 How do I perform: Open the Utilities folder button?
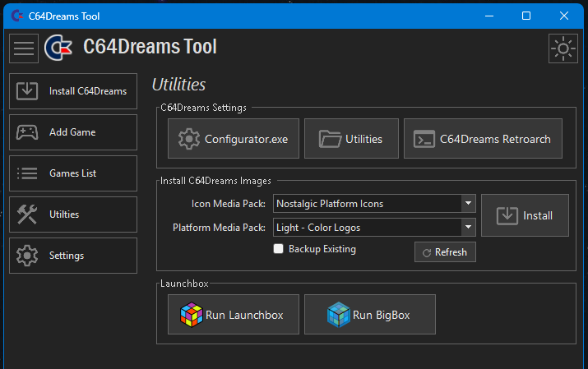coord(351,139)
